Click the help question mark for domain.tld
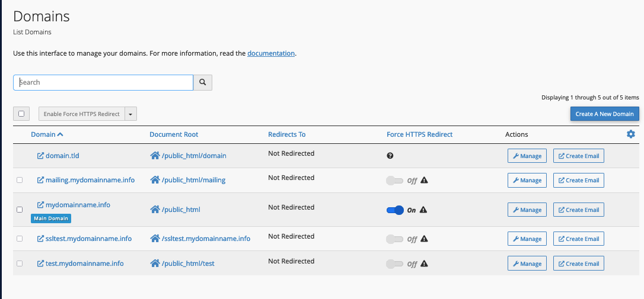This screenshot has width=644, height=299. (x=390, y=156)
